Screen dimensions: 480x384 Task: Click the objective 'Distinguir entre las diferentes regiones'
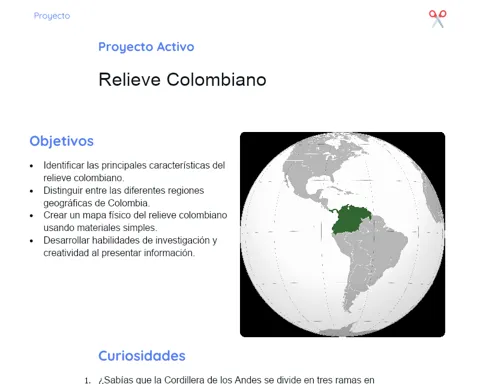pos(124,191)
